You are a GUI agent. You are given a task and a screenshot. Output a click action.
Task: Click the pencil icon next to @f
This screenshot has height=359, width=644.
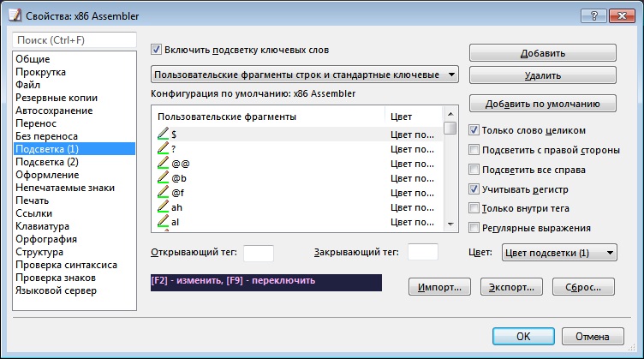point(163,192)
